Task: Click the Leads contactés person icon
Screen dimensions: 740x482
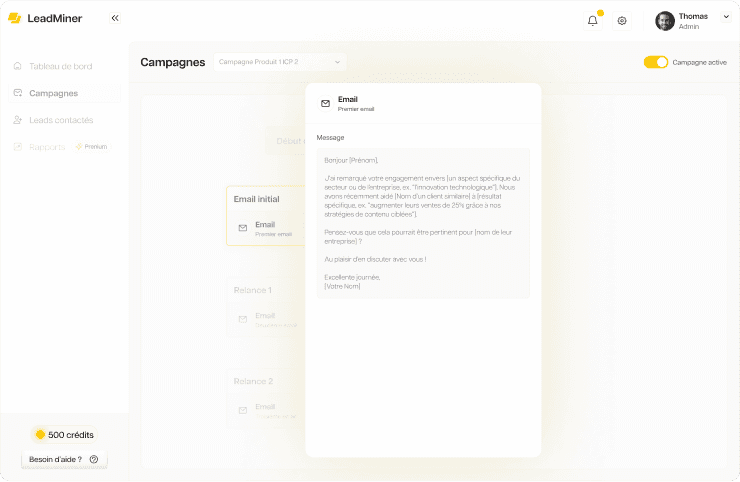Action: pos(17,120)
